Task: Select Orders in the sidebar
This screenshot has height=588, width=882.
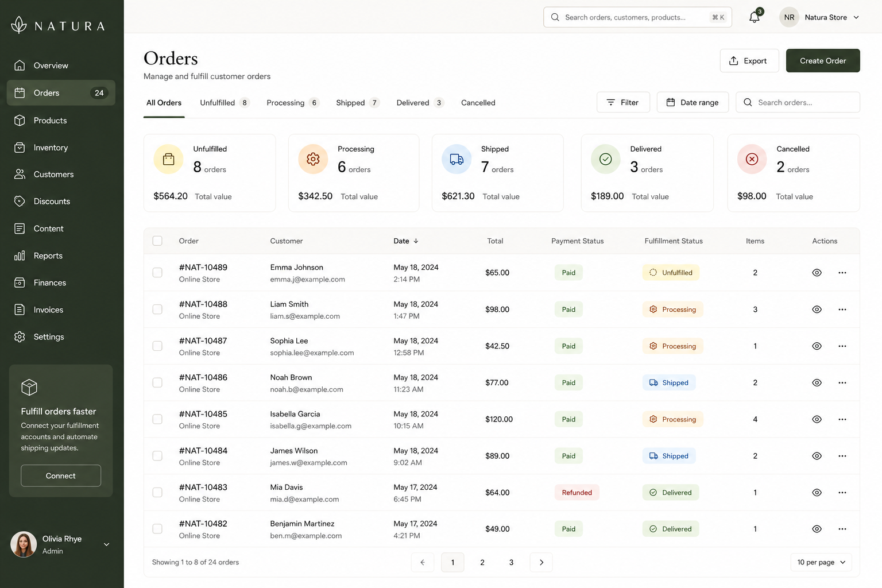Action: pyautogui.click(x=61, y=93)
